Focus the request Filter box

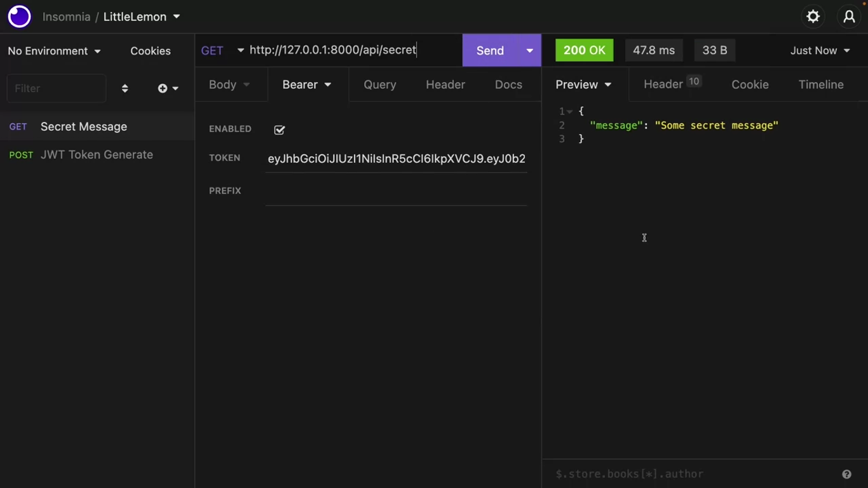click(x=56, y=88)
